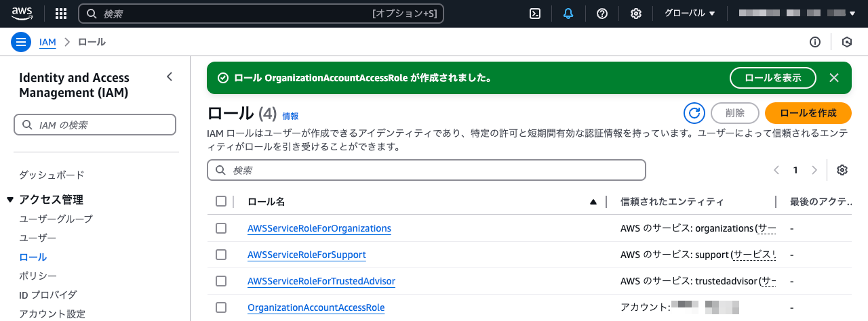868x321 pixels.
Task: Click the アカウント: trusted entity cell
Action: (x=679, y=307)
